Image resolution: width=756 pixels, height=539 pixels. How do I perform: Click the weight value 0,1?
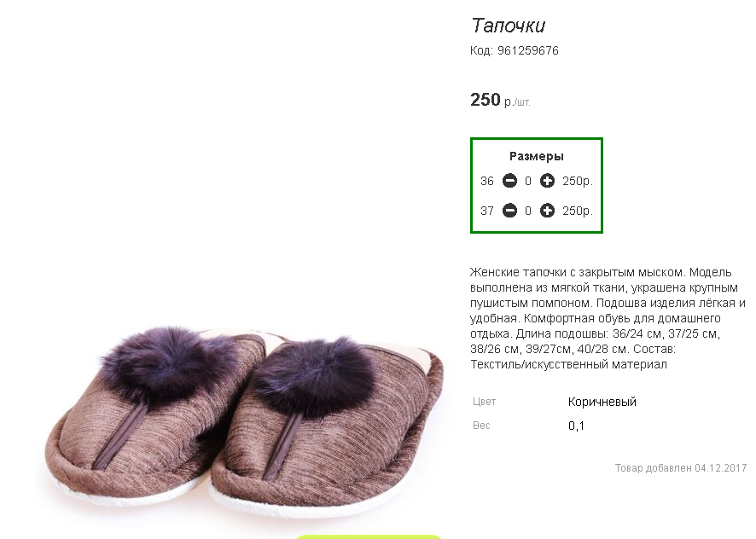pos(576,426)
